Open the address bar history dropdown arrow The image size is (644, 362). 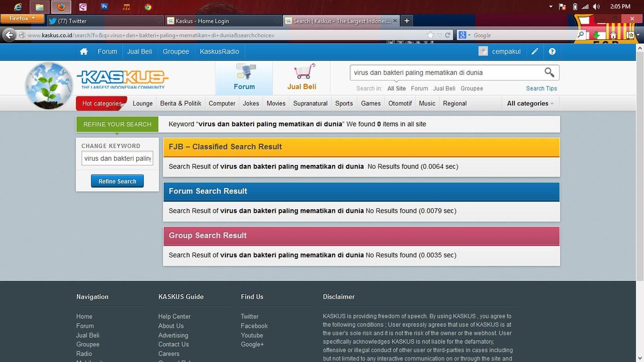click(440, 35)
